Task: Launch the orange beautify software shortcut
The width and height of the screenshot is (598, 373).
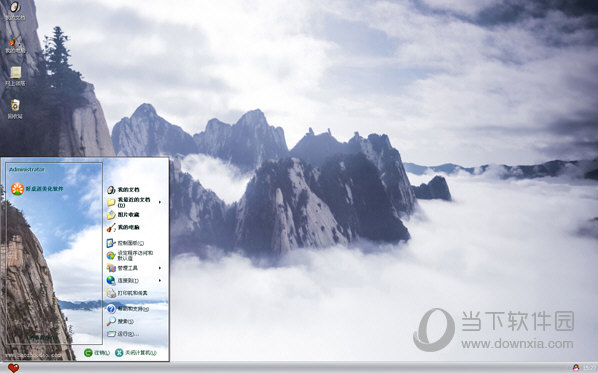Action: pos(37,189)
